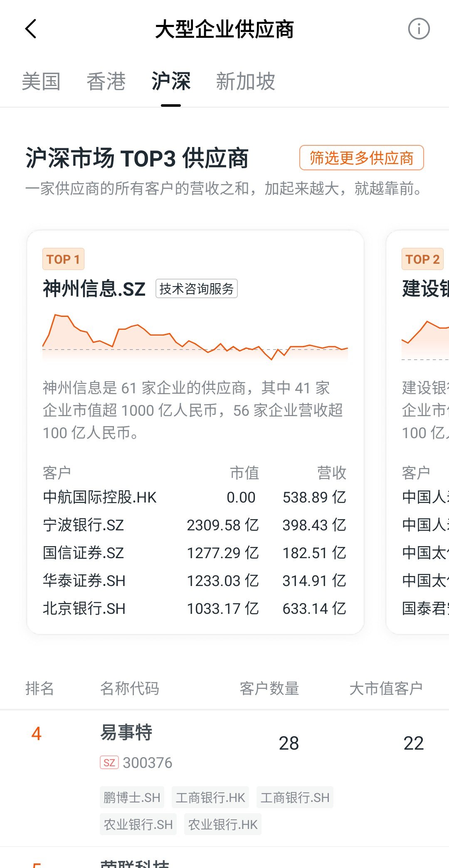Tap the 鹏博士.SH customer chip
This screenshot has height=868, width=449.
tap(132, 797)
